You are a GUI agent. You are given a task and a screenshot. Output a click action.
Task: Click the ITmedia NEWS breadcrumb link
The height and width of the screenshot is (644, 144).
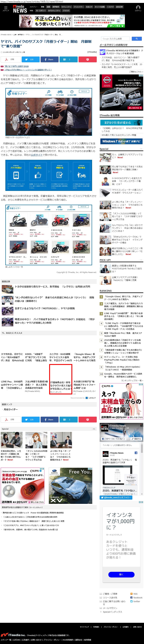(x=6, y=34)
